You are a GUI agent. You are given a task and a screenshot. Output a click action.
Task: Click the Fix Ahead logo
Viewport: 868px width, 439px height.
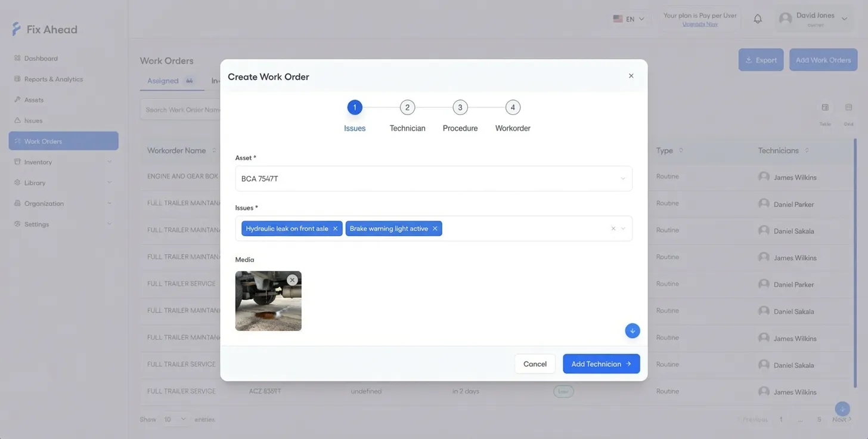pyautogui.click(x=43, y=29)
